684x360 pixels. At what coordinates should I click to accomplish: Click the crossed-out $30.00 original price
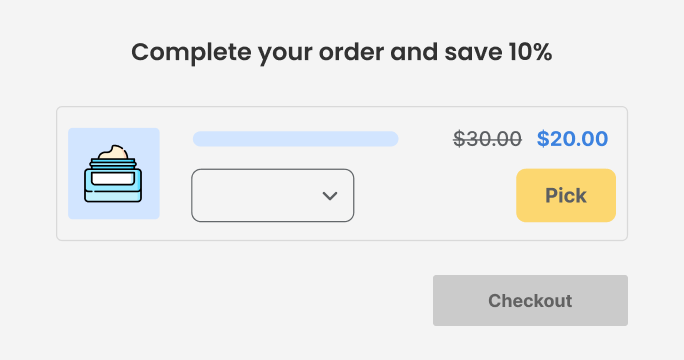click(487, 139)
